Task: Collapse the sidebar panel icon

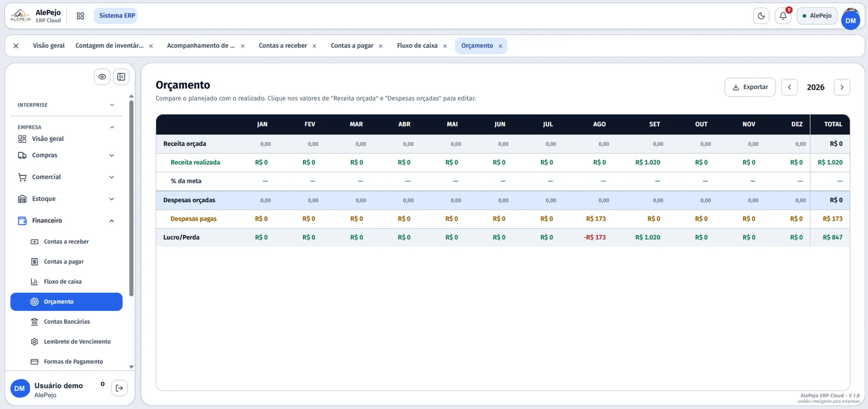Action: tap(121, 77)
